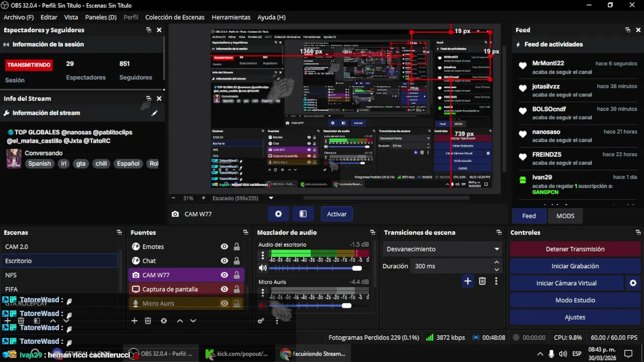Image resolution: width=644 pixels, height=362 pixels.
Task: Open CAM W77 properties gear in source toolbar
Action: 278,214
